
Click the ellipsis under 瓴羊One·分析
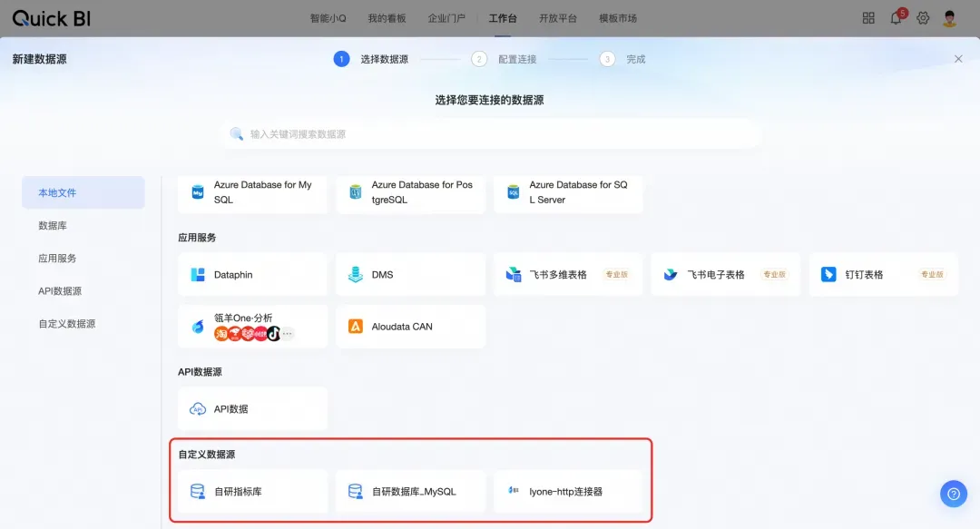(288, 334)
